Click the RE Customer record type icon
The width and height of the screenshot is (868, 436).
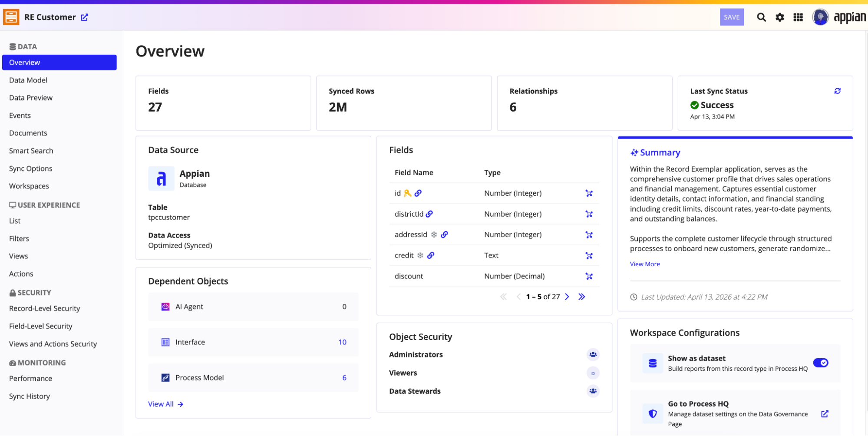pyautogui.click(x=11, y=17)
